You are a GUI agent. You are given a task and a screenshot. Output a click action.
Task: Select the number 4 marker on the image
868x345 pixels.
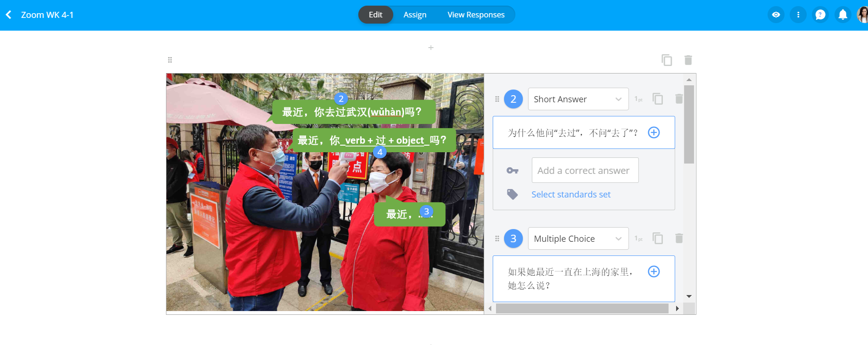pyautogui.click(x=380, y=152)
